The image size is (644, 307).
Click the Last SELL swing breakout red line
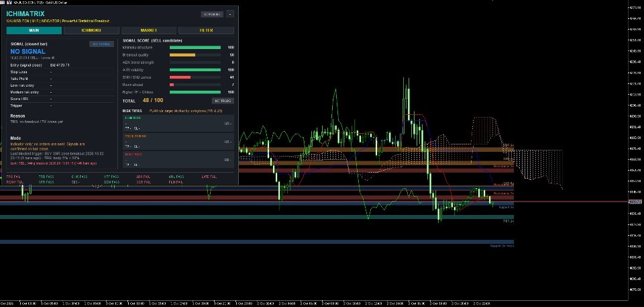pyautogui.click(x=54, y=163)
